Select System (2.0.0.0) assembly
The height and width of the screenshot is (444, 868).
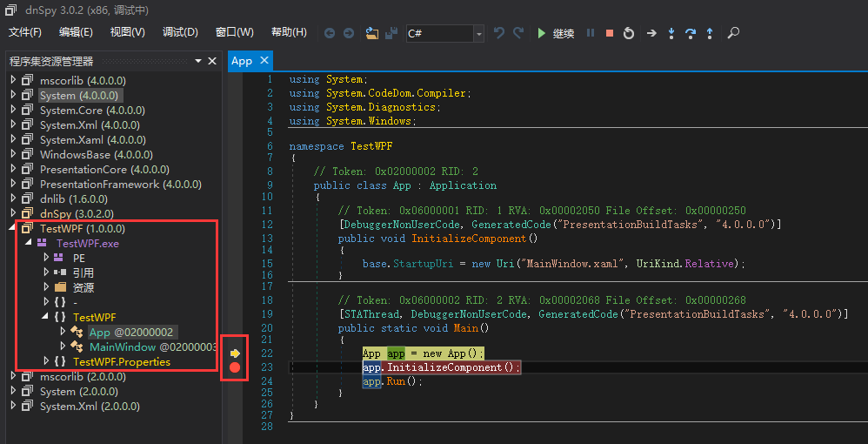pyautogui.click(x=78, y=392)
